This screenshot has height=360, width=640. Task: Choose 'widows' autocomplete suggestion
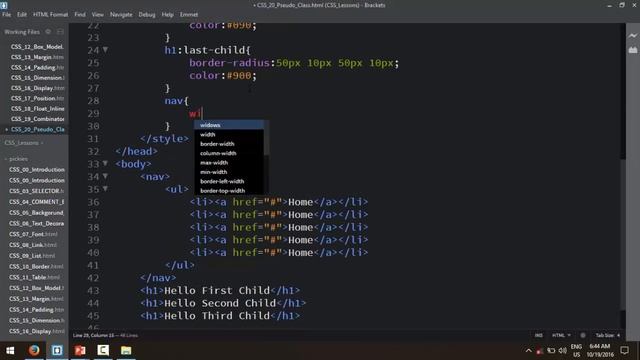point(229,125)
